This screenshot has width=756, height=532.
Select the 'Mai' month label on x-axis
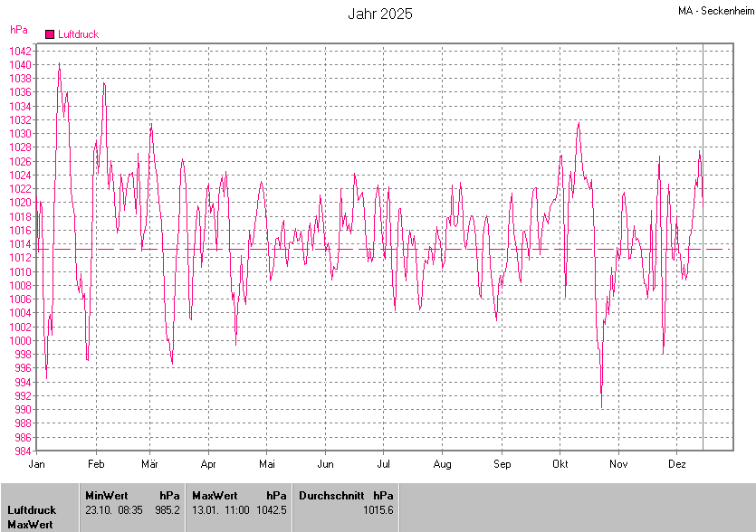(267, 464)
